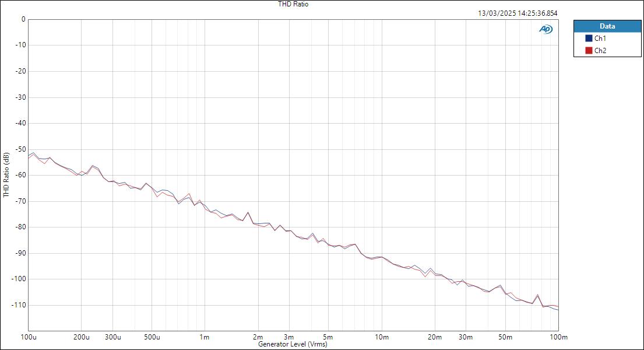Click the 1m tick label
Image resolution: width=644 pixels, height=350 pixels.
[204, 337]
